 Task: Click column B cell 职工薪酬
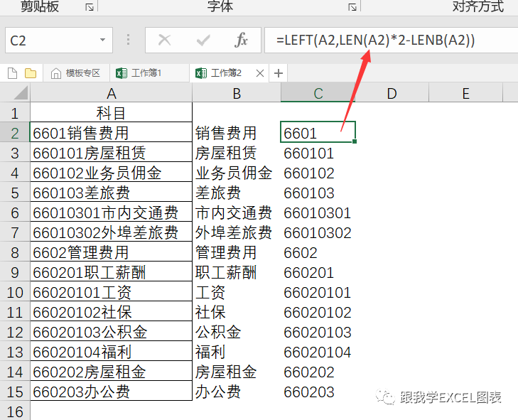(237, 271)
